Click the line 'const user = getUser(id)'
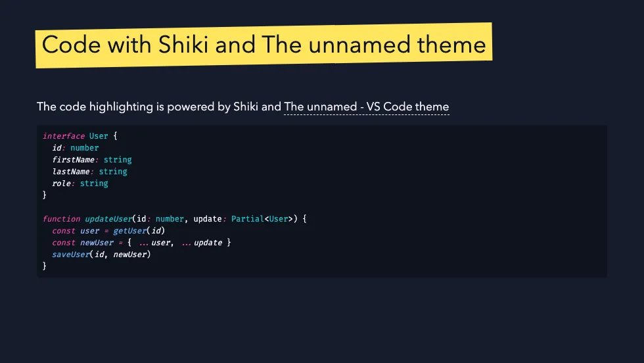This screenshot has width=644, height=363. (x=108, y=231)
